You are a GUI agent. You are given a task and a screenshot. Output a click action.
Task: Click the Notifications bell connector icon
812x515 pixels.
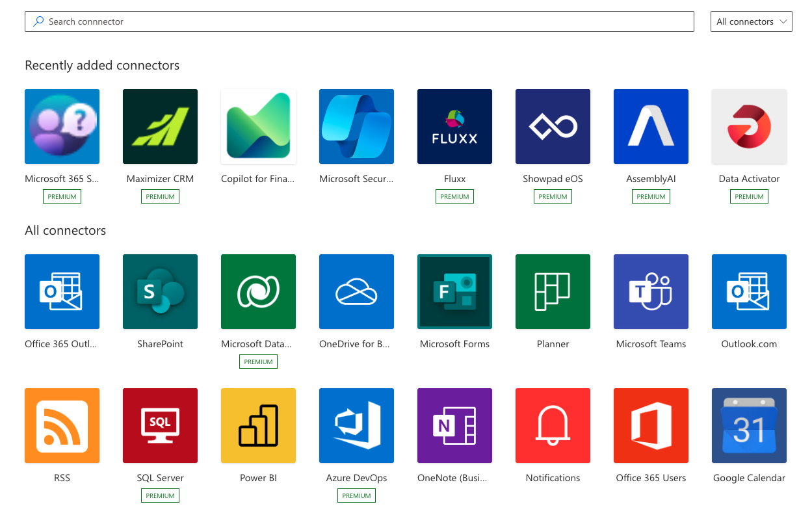click(553, 425)
